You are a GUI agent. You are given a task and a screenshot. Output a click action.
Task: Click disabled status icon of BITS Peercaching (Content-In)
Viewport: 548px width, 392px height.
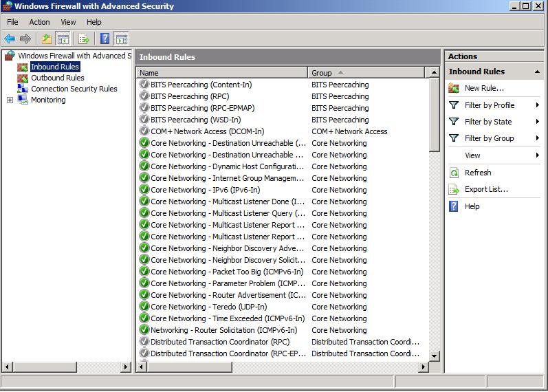144,85
